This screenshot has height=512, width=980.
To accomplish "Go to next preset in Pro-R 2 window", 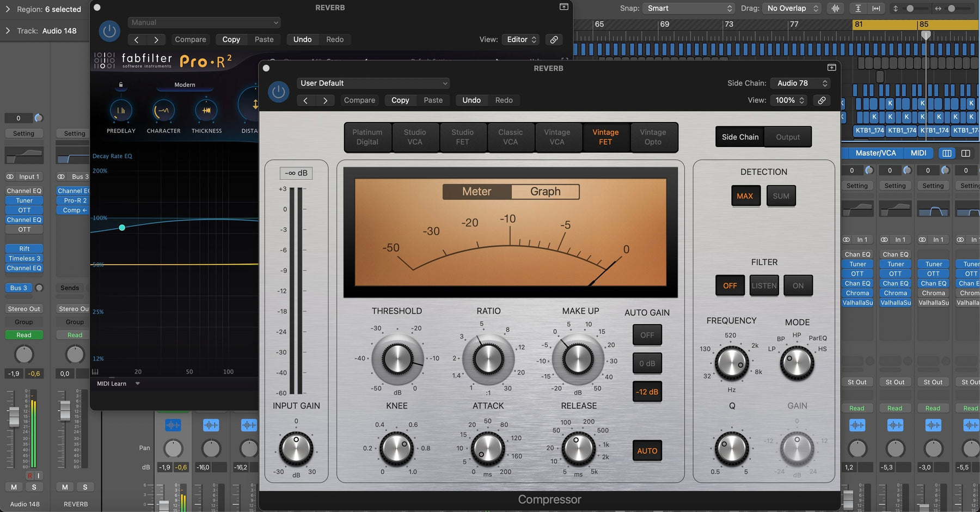I will pos(156,40).
